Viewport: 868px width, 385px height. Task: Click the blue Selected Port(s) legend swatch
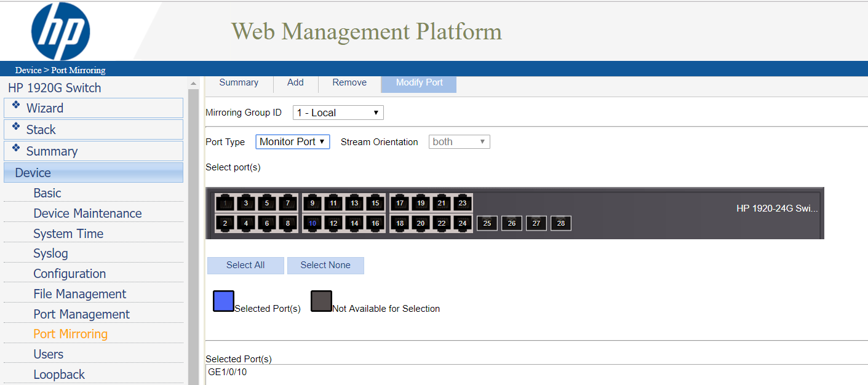tap(223, 301)
